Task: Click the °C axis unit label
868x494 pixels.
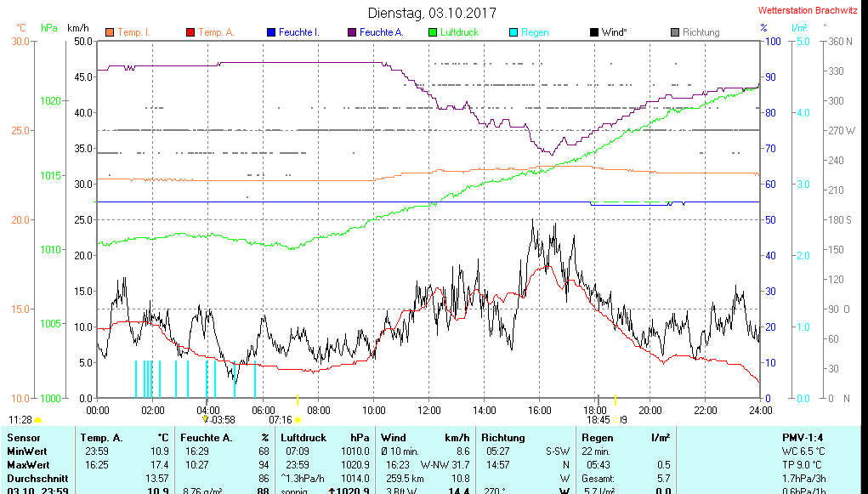Action: tap(20, 28)
